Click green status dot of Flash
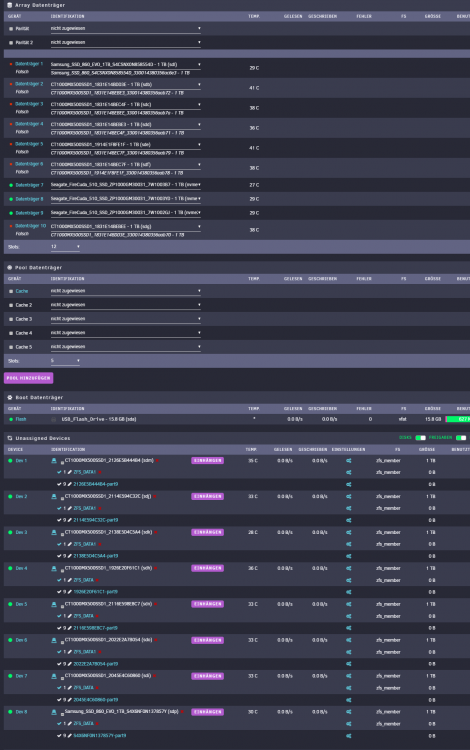470x750 pixels. pyautogui.click(x=11, y=419)
